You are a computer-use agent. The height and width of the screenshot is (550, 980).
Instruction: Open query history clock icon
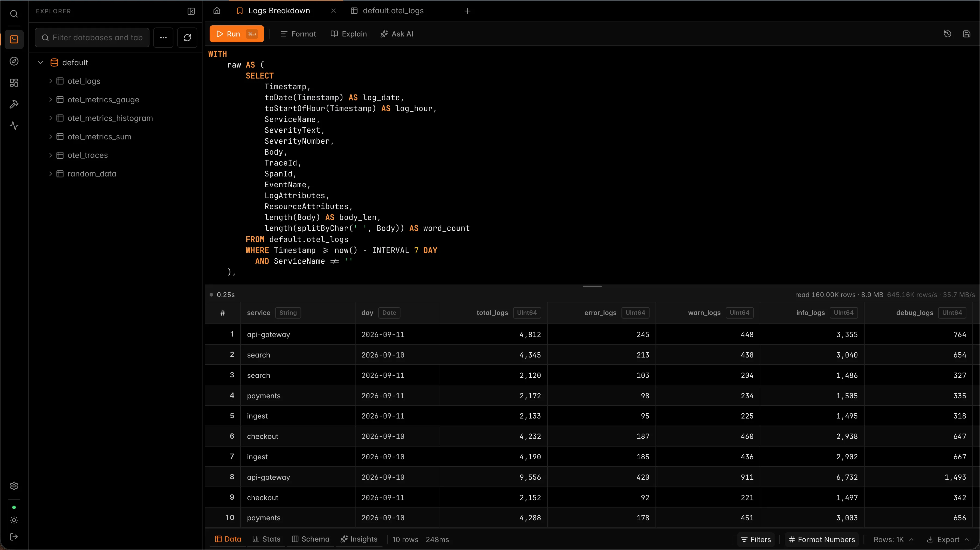coord(948,34)
